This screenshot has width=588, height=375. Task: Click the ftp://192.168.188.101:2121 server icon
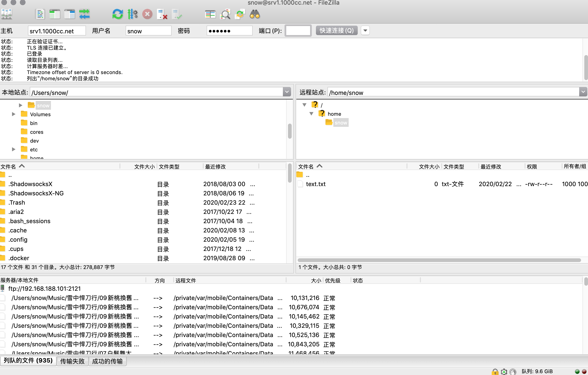tap(3, 288)
